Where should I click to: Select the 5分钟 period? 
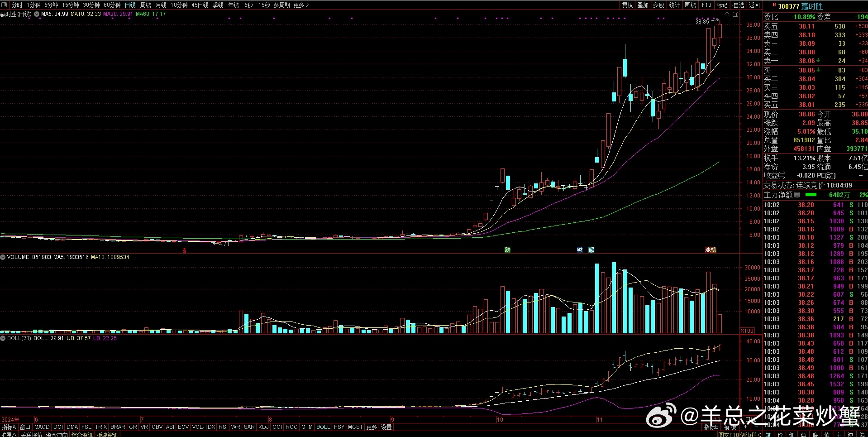(51, 5)
